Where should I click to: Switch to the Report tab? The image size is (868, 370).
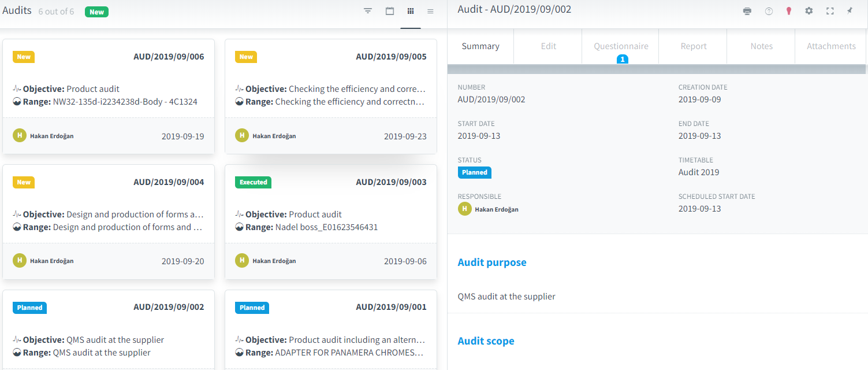pyautogui.click(x=694, y=46)
